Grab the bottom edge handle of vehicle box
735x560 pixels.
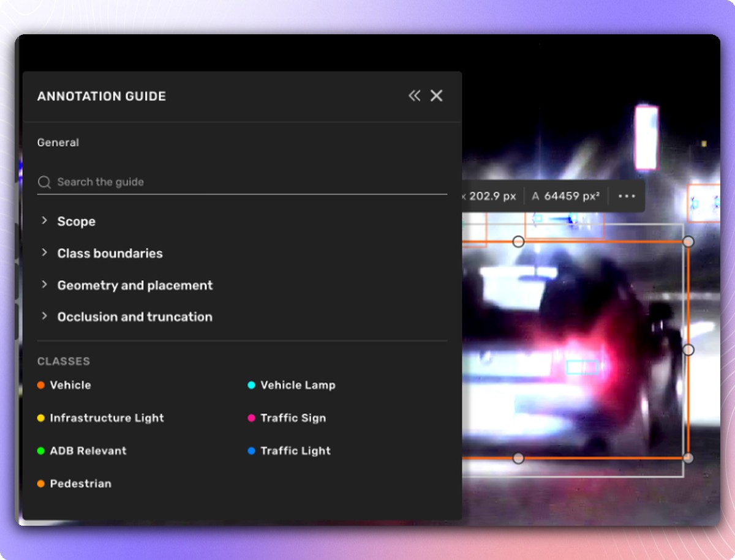518,458
